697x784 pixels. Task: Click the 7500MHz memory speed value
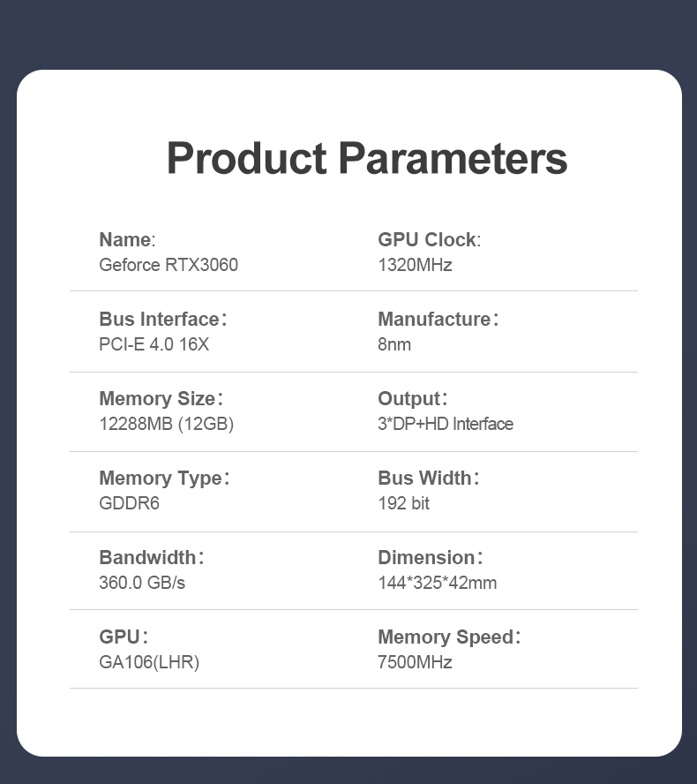[x=415, y=662]
